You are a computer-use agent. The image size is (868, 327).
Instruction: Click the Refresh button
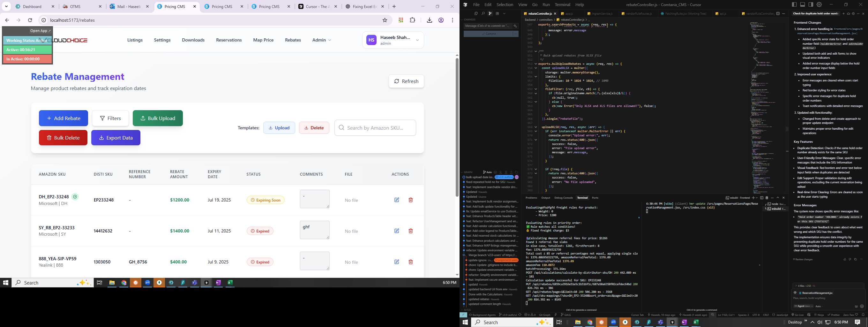(406, 81)
